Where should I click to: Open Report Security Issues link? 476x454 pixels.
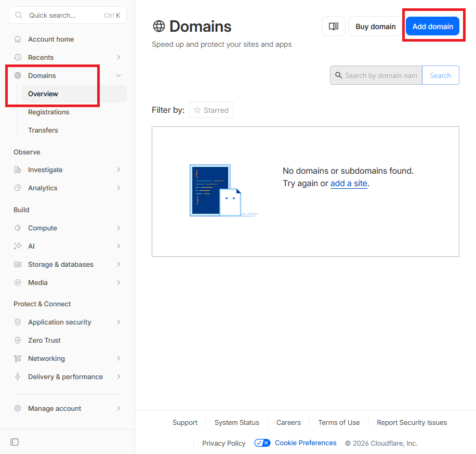click(412, 423)
